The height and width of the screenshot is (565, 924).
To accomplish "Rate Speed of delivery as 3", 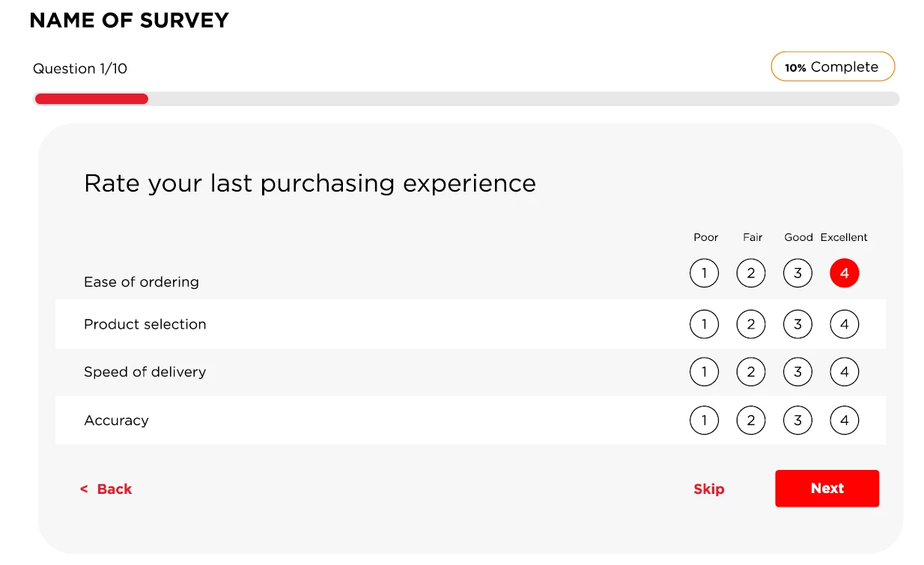I will point(797,372).
